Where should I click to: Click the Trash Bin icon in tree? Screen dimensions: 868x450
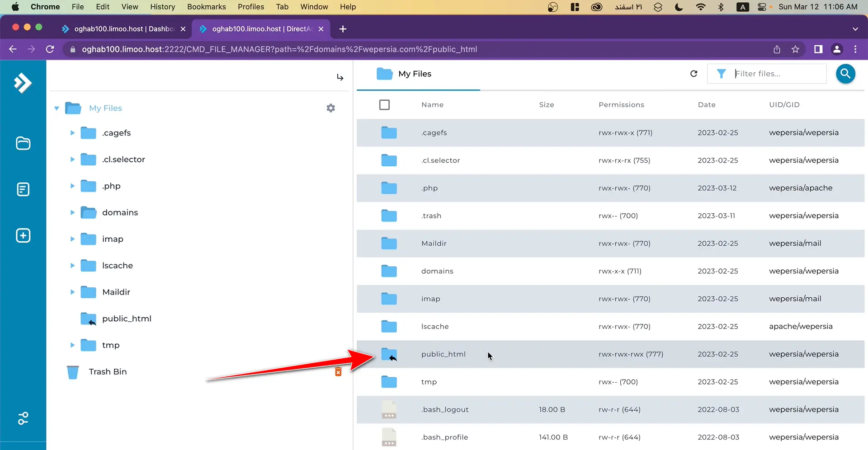(x=73, y=372)
